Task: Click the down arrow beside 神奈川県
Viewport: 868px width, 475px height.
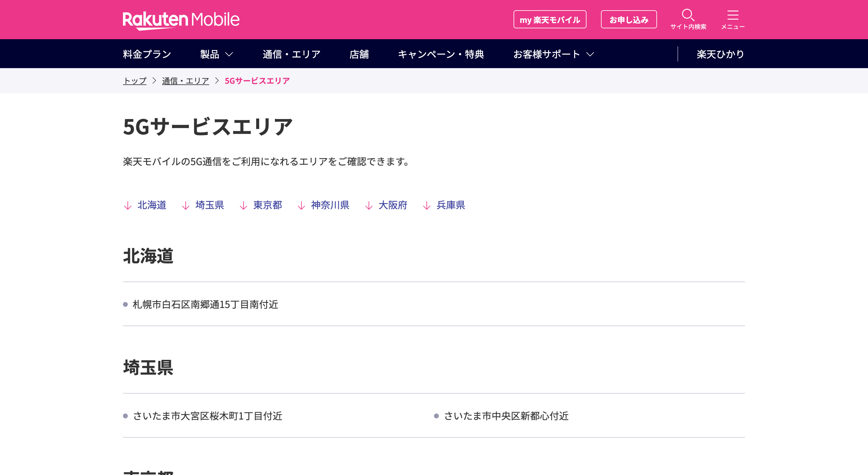Action: coord(301,206)
